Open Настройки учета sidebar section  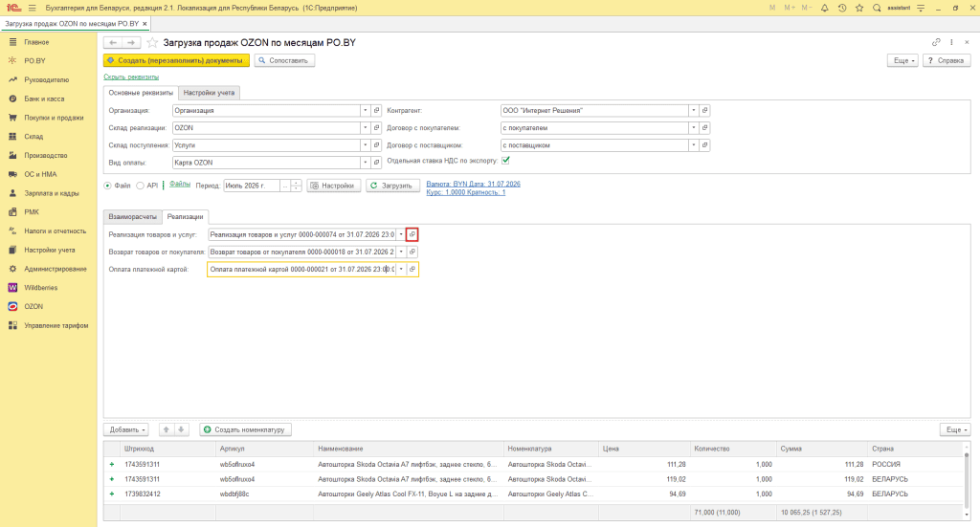(50, 250)
